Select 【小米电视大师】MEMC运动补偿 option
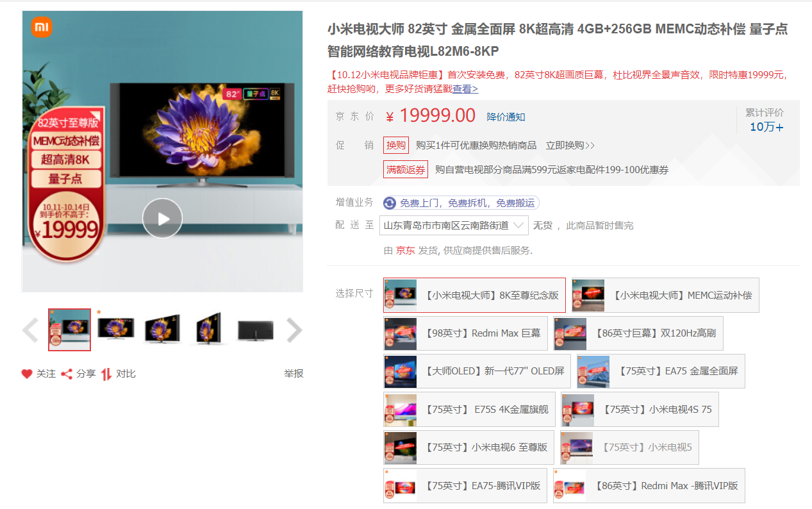This screenshot has height=509, width=812. [x=665, y=295]
